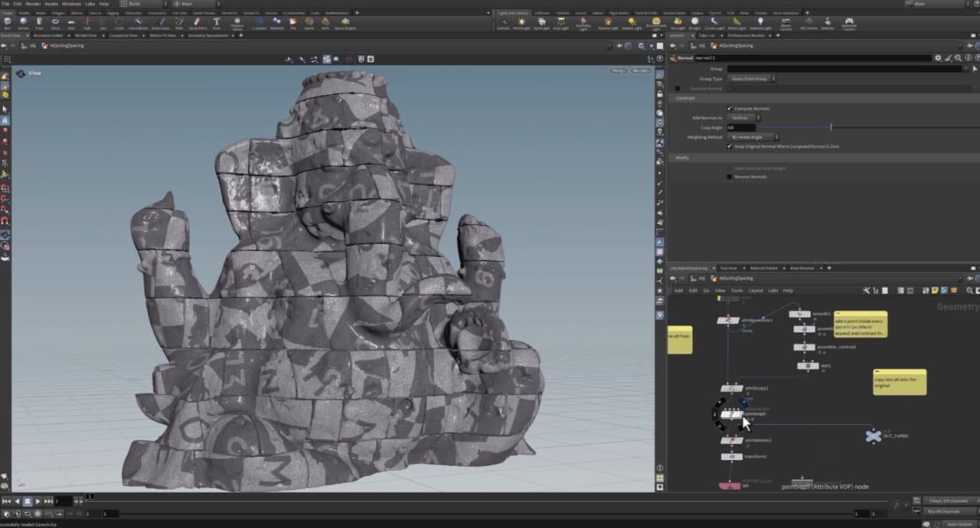Open the Persp viewport camera menu
The width and height of the screenshot is (980, 528).
[x=618, y=71]
